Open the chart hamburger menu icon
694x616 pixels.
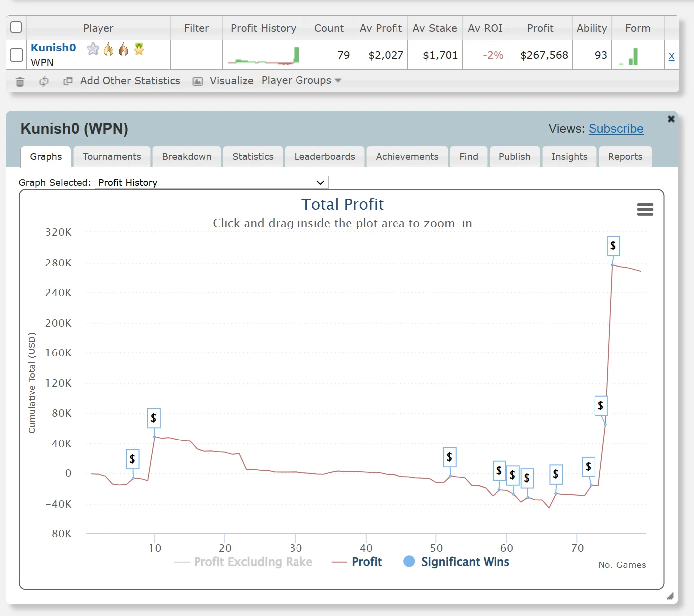click(645, 209)
